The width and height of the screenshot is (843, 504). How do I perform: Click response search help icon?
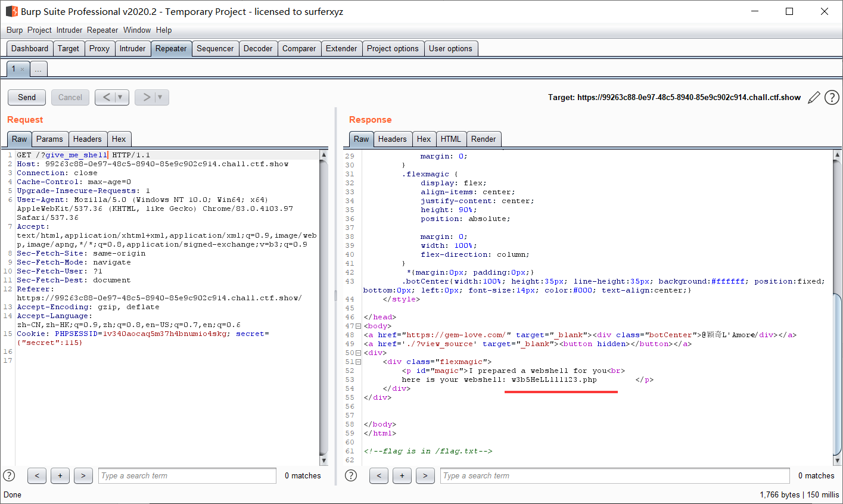tap(351, 475)
